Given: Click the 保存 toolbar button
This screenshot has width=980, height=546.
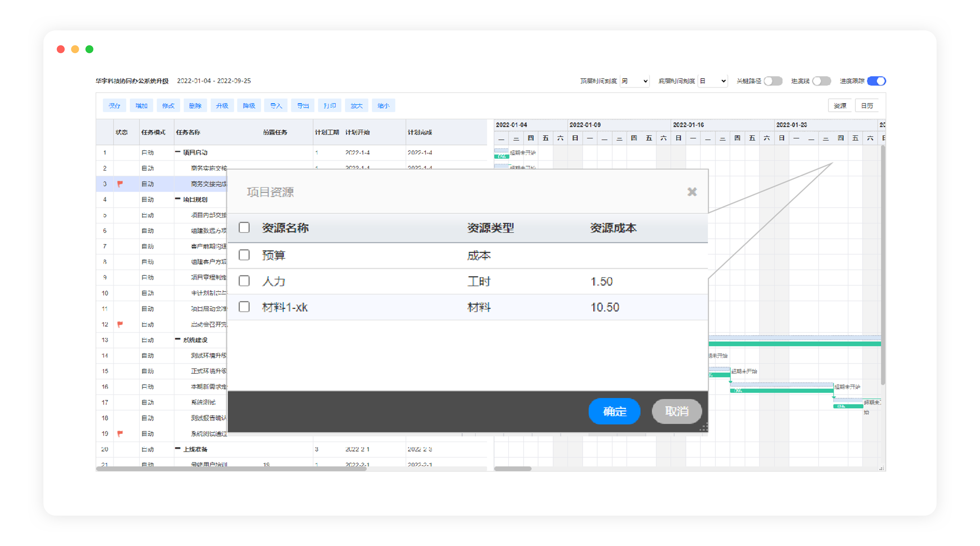Looking at the screenshot, I should [x=114, y=106].
